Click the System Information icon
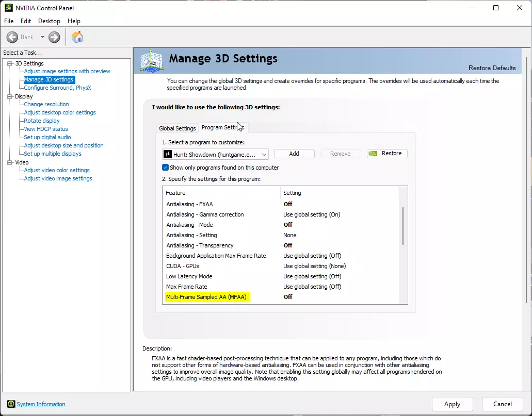The height and width of the screenshot is (416, 532). [11, 404]
